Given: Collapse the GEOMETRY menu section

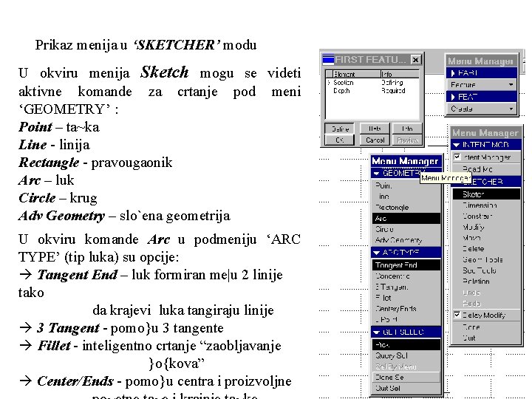Looking at the screenshot, I should pyautogui.click(x=376, y=173).
